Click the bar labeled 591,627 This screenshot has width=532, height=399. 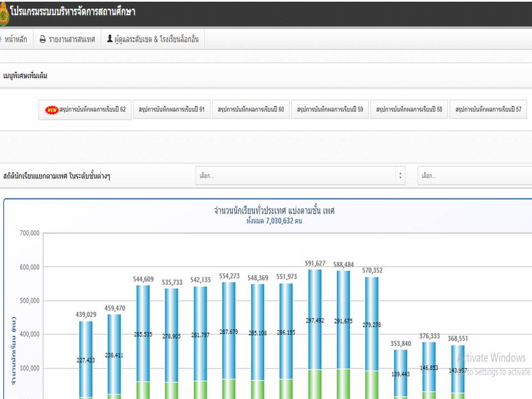point(315,334)
